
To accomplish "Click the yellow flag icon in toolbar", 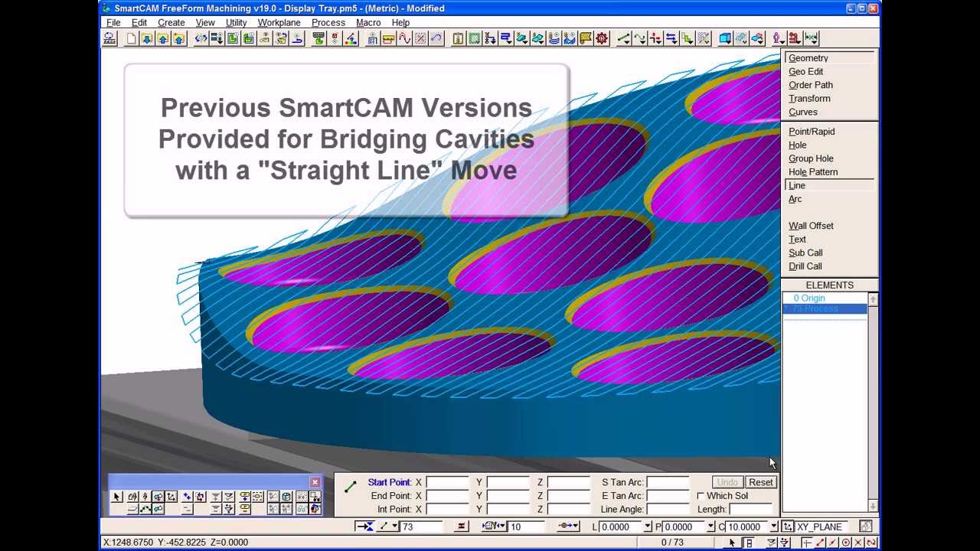I will pos(585,38).
